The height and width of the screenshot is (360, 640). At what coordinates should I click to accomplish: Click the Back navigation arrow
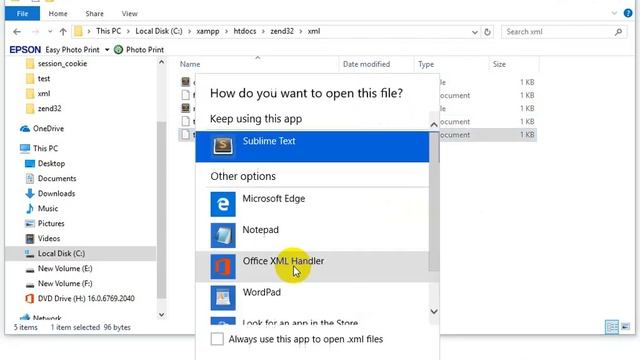[x=17, y=31]
